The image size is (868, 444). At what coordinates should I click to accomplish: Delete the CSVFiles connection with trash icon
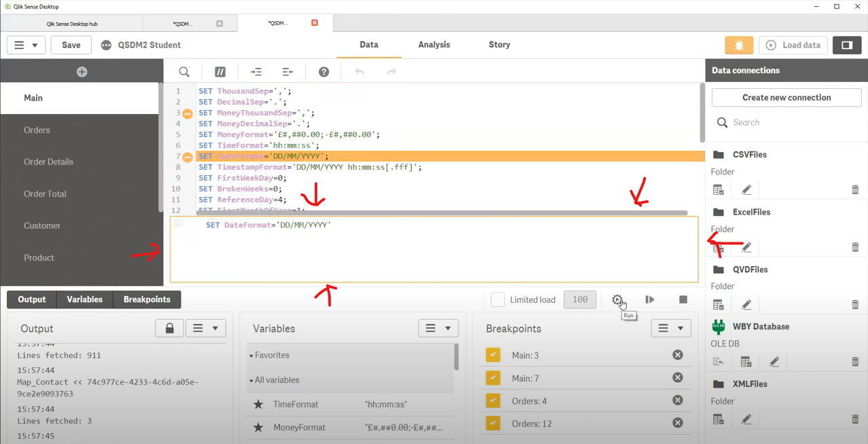[855, 190]
